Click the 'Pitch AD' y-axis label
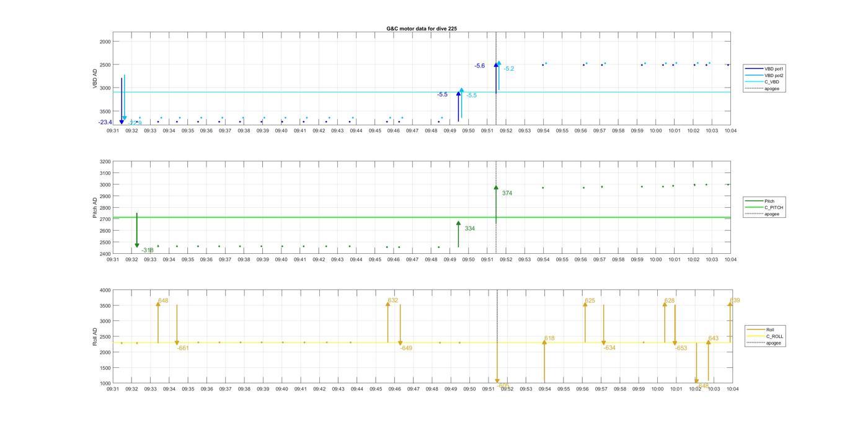Viewport: 868px width, 430px height. coord(95,208)
